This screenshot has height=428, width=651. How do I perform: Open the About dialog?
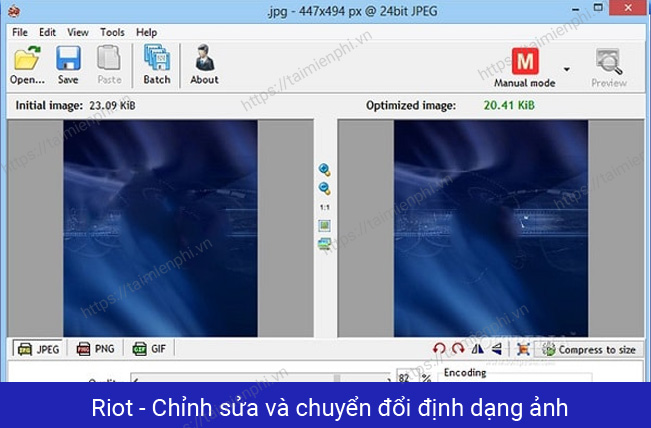tap(204, 64)
